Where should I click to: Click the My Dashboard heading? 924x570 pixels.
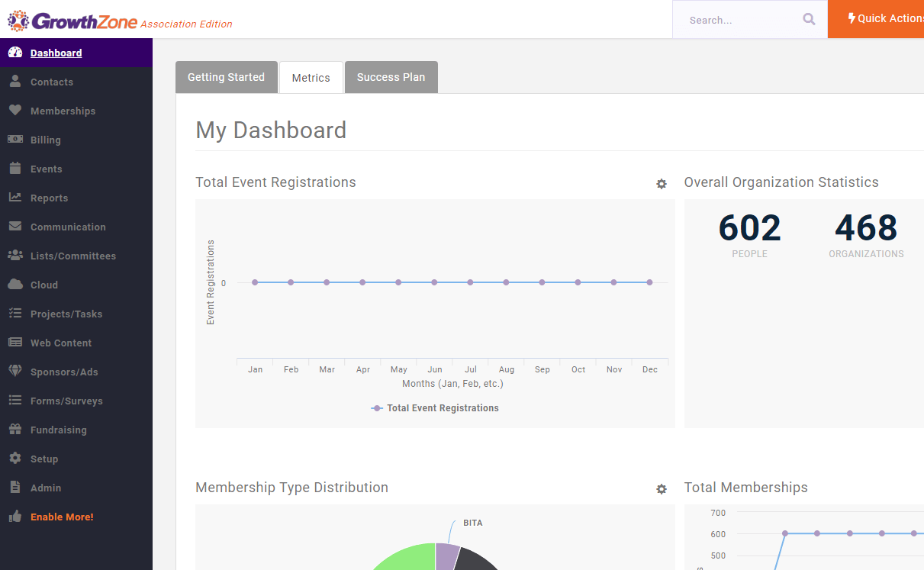271,130
